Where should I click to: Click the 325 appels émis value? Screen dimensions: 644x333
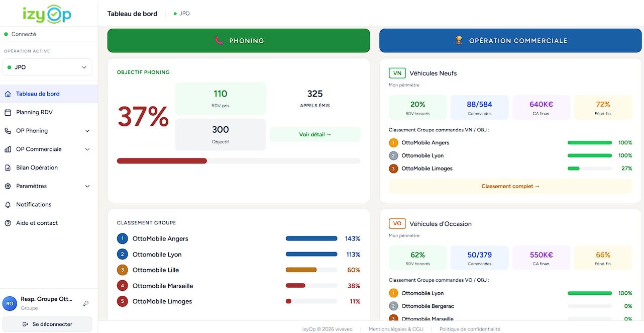tap(315, 94)
